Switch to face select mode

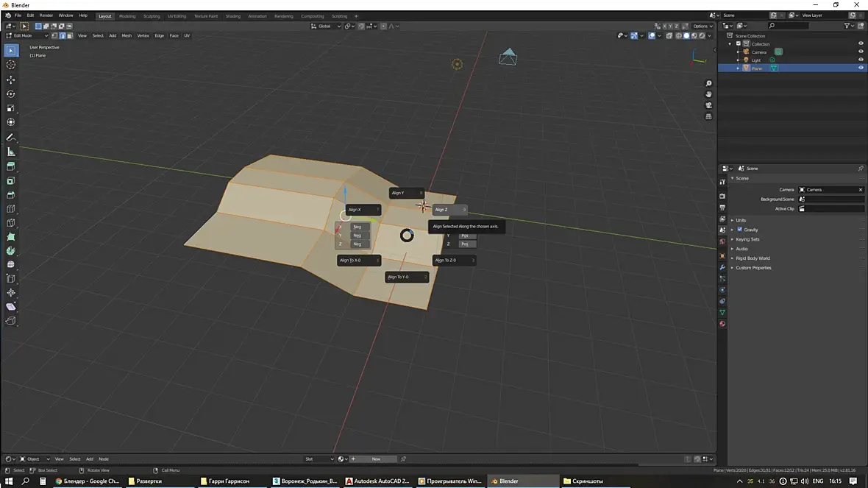pos(69,35)
